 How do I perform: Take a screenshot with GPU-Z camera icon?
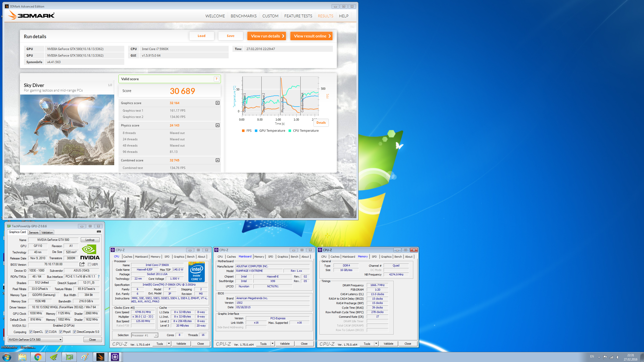pos(99,232)
